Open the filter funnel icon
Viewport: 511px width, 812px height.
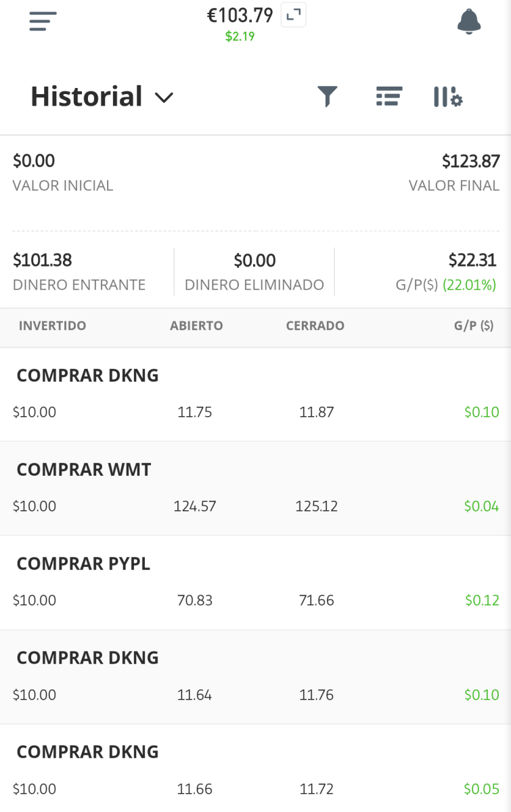tap(328, 97)
